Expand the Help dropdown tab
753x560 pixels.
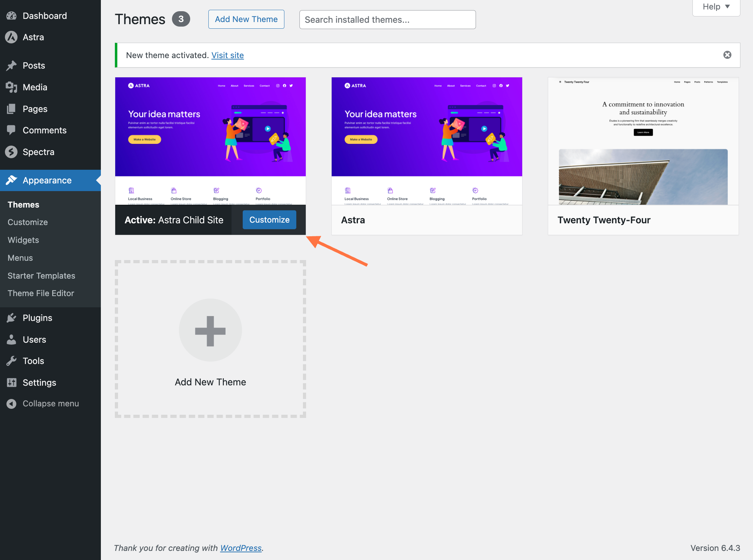[716, 7]
